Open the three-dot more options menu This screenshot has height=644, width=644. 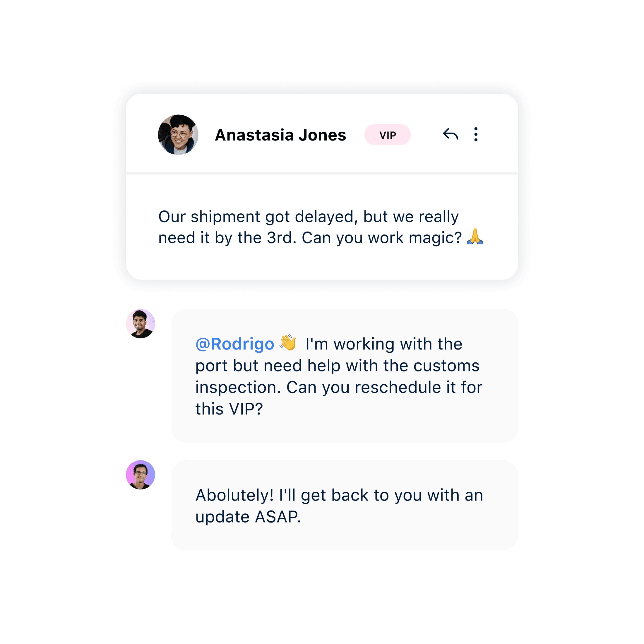[476, 134]
